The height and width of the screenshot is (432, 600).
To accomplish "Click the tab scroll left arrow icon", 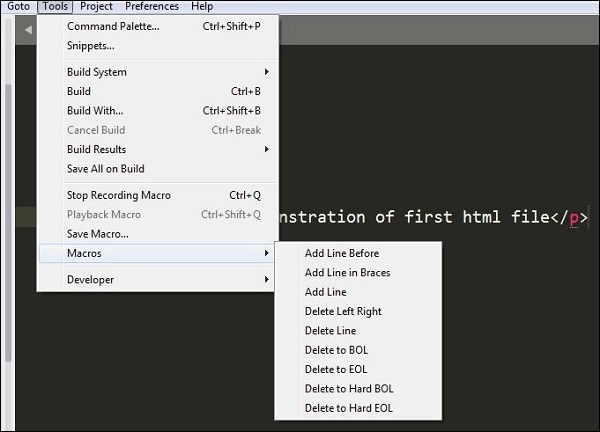I will click(28, 30).
